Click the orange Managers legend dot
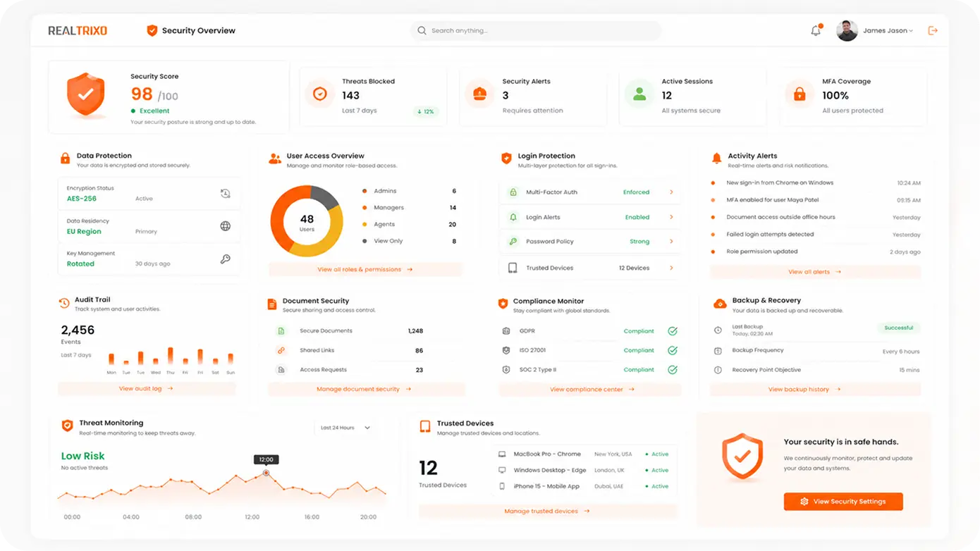The width and height of the screenshot is (980, 551). pos(365,208)
